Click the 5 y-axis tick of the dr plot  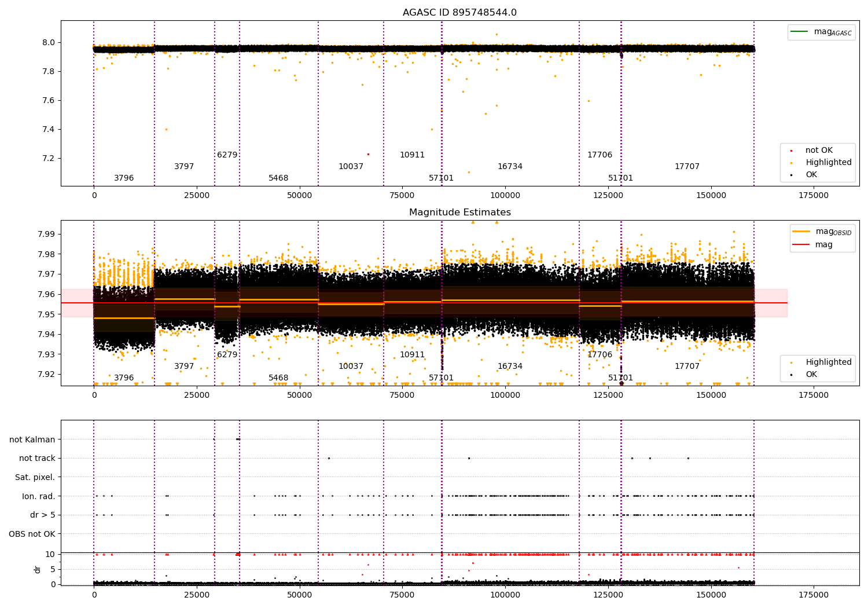click(x=53, y=569)
